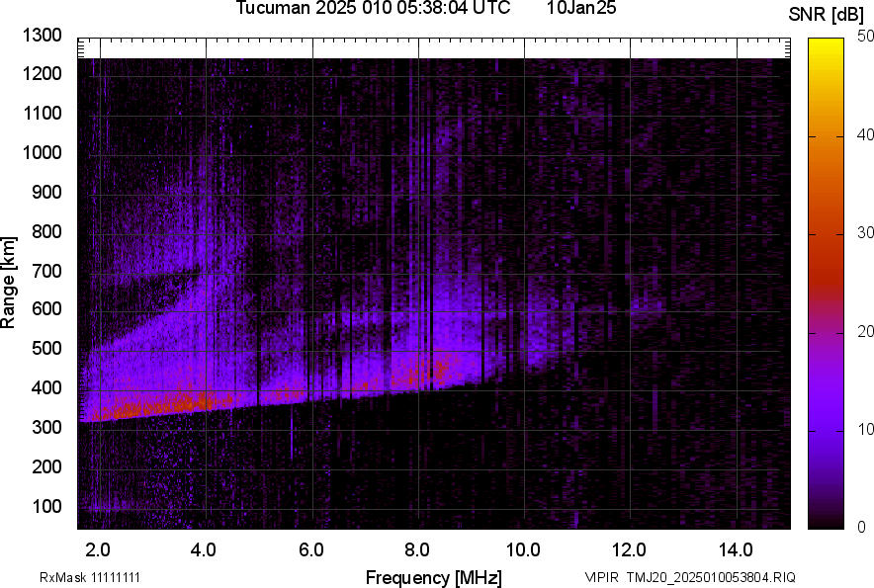The height and width of the screenshot is (588, 874).
Task: Click the 50 tick label on colorbar
Action: [866, 37]
